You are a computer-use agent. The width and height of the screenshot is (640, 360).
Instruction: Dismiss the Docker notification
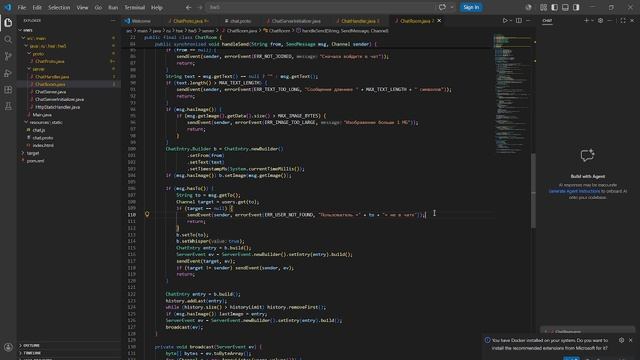click(x=631, y=340)
